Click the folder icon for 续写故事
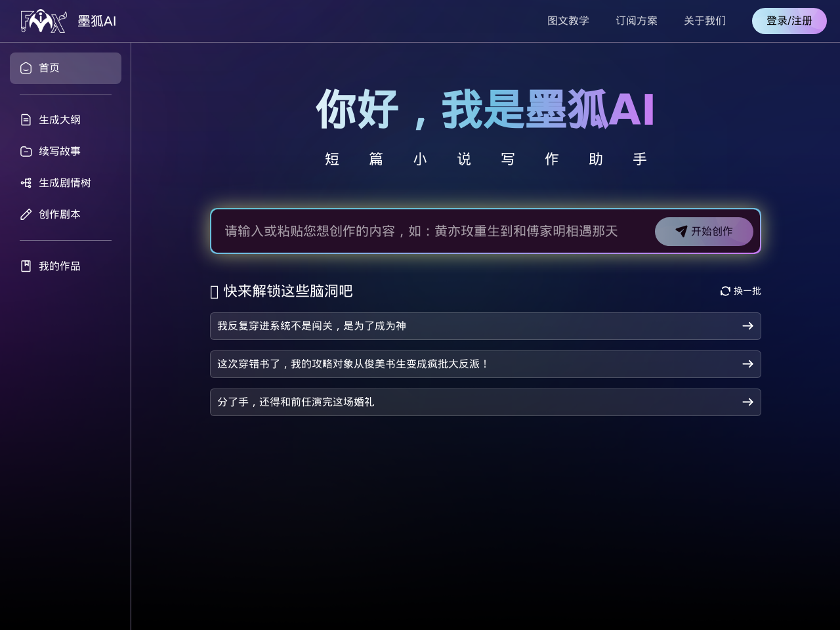The height and width of the screenshot is (630, 840). 26,152
